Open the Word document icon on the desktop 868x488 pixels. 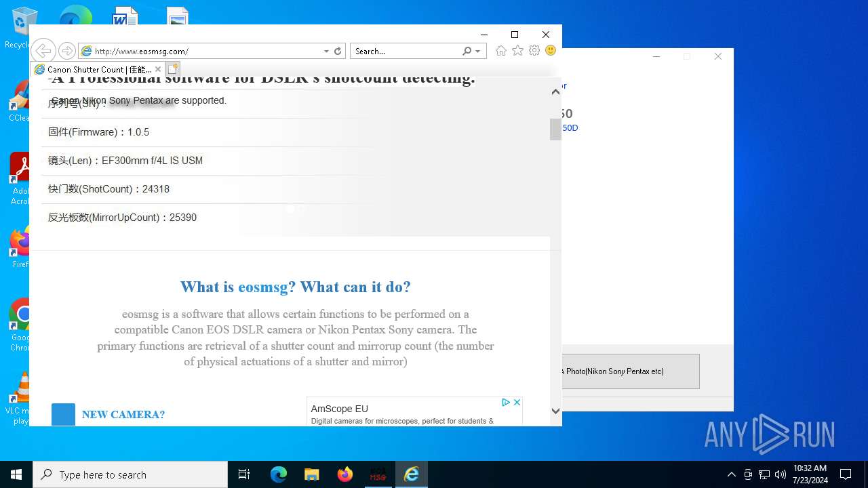click(125, 16)
